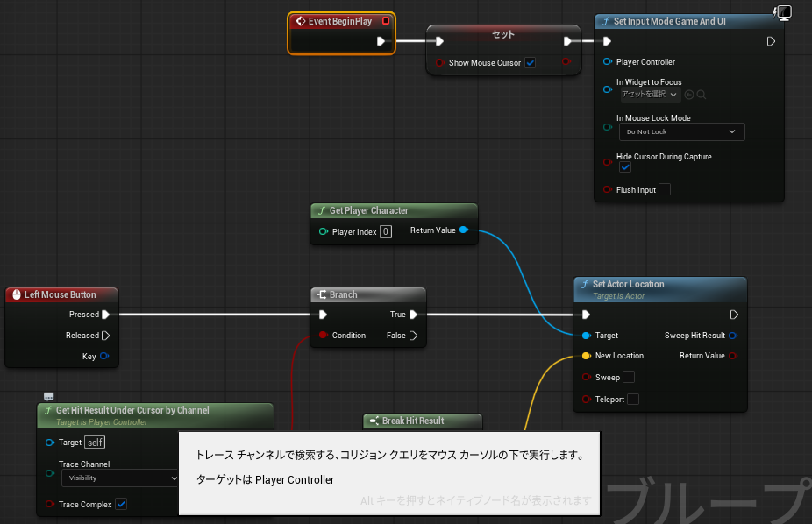Open the In Mouse Lock Mode dropdown
812x524 pixels.
[681, 131]
